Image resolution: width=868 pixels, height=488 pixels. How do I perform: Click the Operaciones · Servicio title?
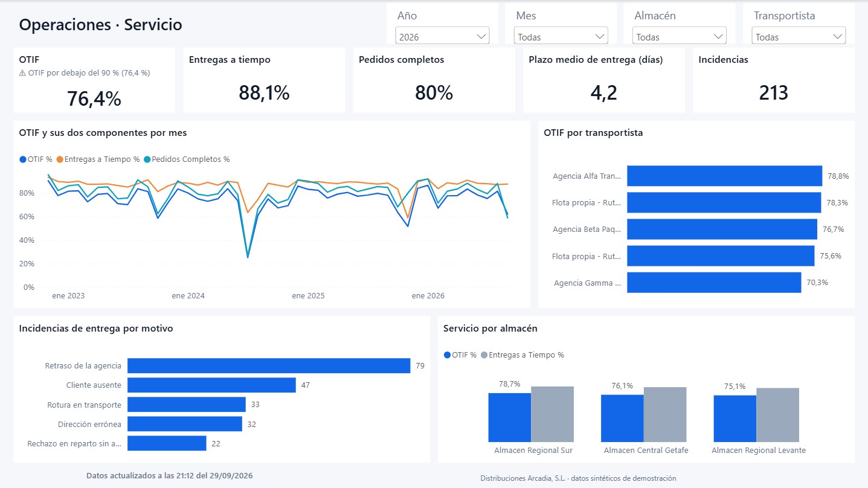100,25
